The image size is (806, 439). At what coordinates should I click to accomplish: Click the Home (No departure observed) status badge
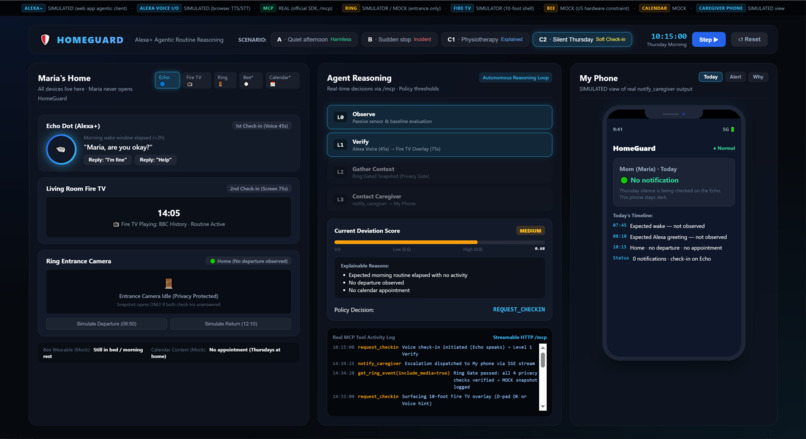click(x=249, y=261)
